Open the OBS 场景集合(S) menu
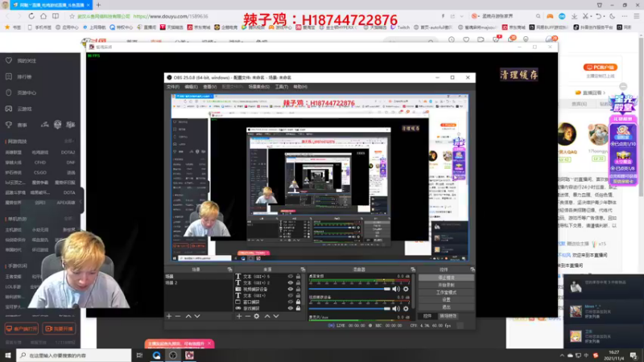This screenshot has height=362, width=644. [x=258, y=87]
